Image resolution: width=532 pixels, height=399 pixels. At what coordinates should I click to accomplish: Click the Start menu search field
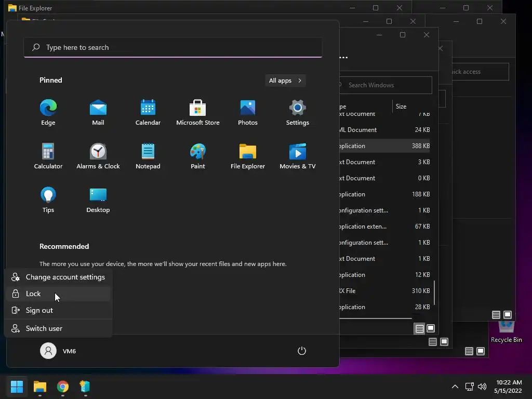click(173, 47)
